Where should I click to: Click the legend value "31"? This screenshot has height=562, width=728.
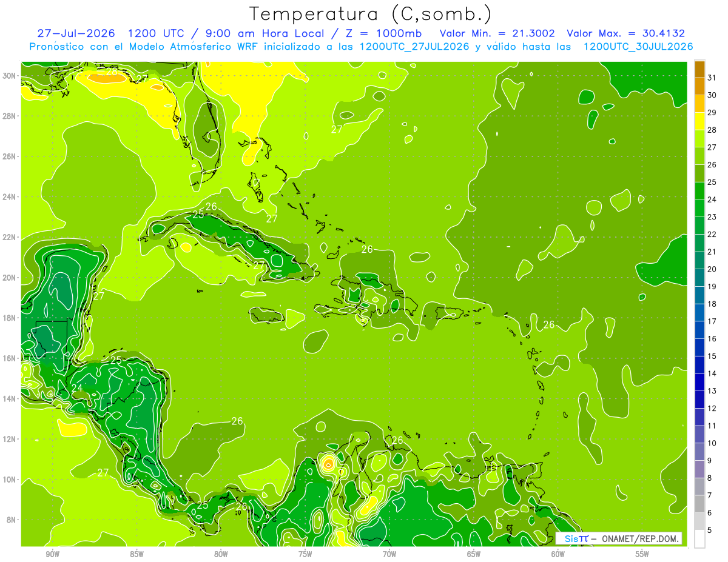[712, 77]
